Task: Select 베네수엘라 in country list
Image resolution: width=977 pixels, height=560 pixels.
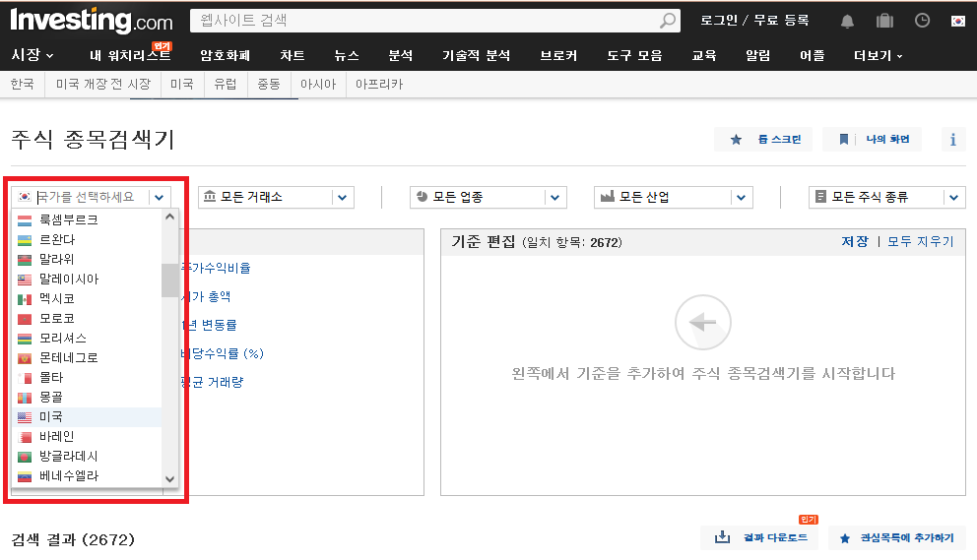Action: pos(88,476)
